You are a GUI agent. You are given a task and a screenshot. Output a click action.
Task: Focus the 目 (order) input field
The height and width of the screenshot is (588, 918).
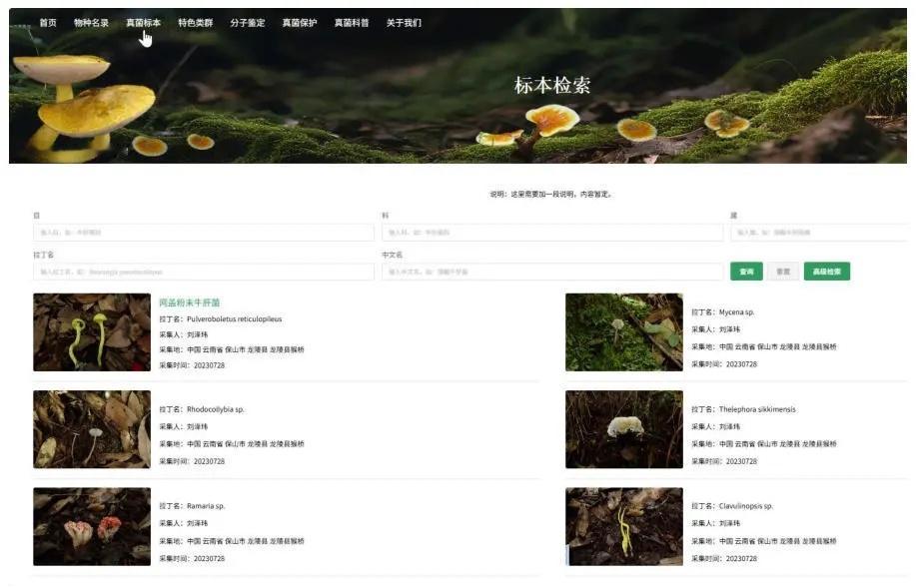204,233
